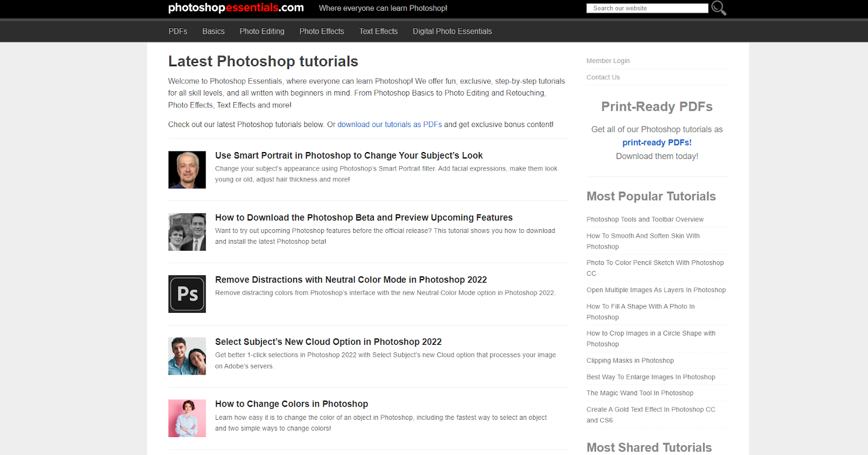Open Photoshop Tools and Toolbar Overview
The height and width of the screenshot is (455, 868).
pyautogui.click(x=645, y=219)
